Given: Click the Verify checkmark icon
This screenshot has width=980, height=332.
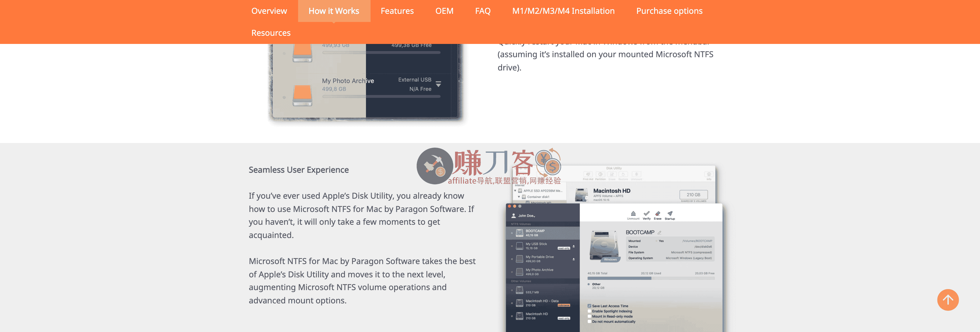Looking at the screenshot, I should point(647,213).
